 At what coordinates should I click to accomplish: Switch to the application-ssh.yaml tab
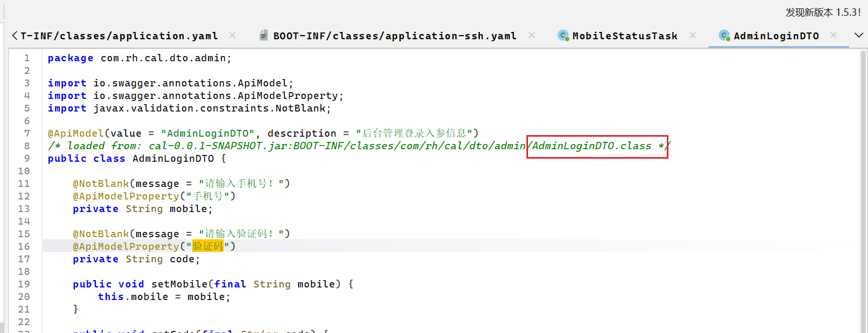pos(394,36)
